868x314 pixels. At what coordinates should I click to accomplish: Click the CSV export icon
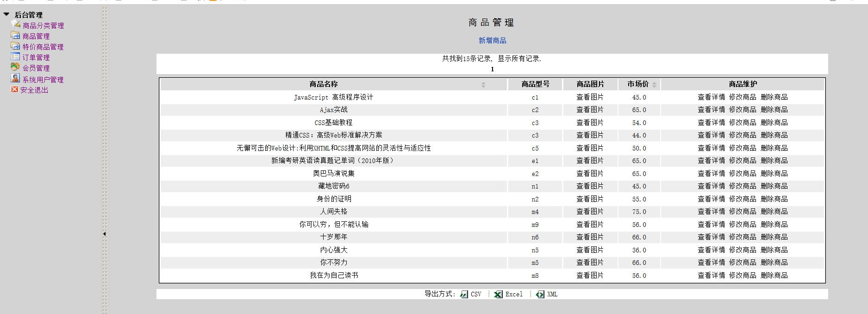point(464,295)
